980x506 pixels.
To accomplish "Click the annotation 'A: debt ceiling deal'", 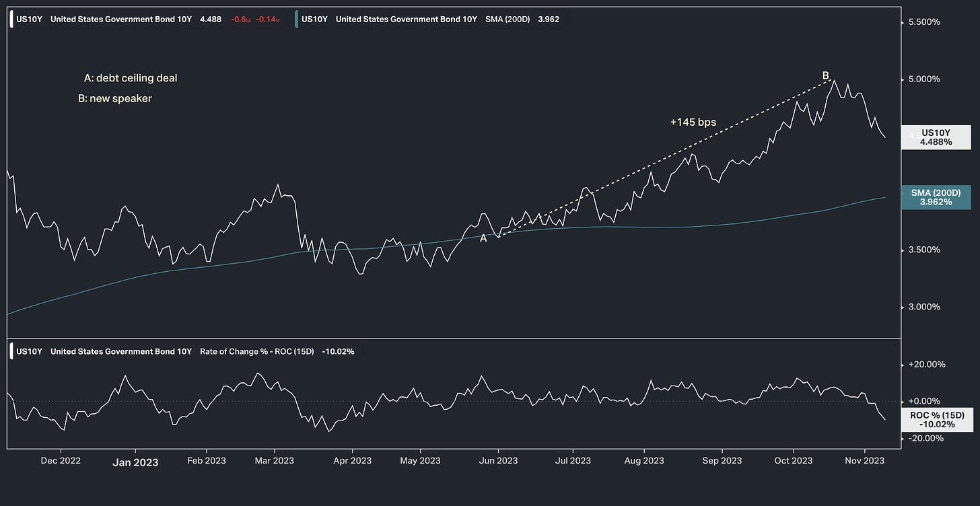I will [131, 78].
